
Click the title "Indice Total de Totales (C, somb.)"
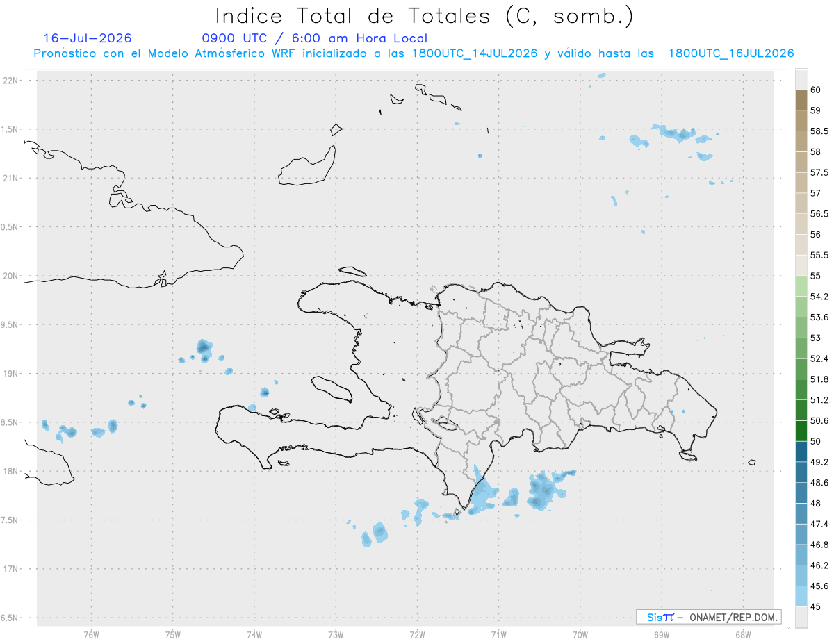point(425,16)
